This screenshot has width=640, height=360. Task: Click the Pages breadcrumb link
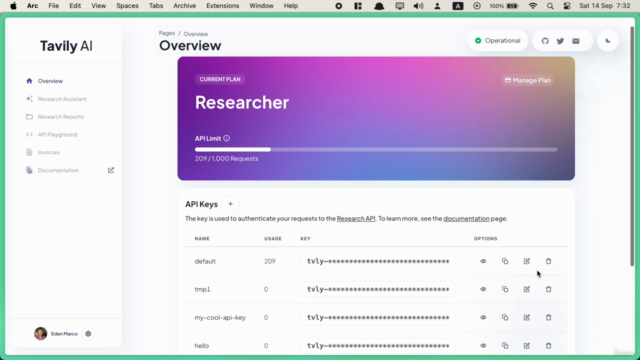click(167, 33)
